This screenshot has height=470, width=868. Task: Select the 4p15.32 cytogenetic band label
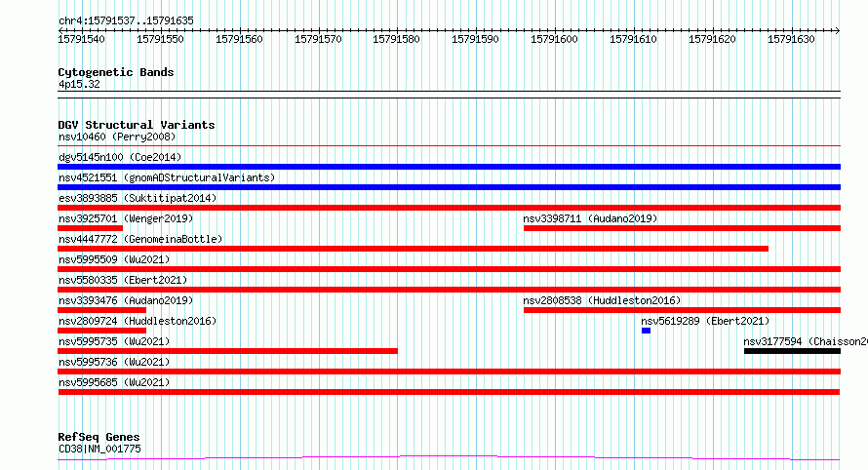pos(79,84)
